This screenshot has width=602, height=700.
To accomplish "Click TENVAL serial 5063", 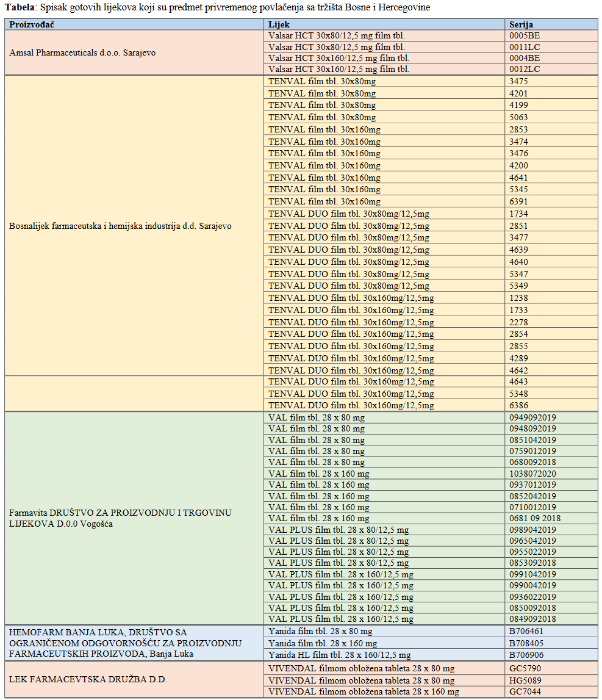I will coord(518,117).
